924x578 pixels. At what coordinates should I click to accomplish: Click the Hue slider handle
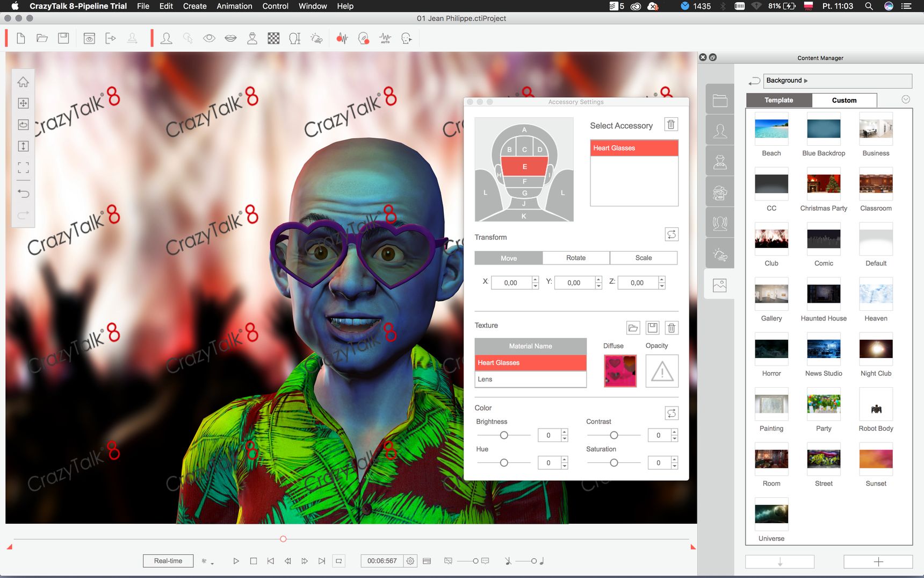(x=504, y=463)
